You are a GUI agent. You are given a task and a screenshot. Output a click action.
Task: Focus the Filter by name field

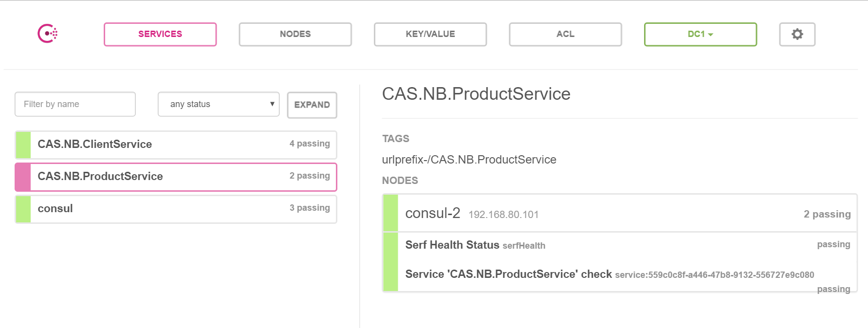[x=75, y=104]
